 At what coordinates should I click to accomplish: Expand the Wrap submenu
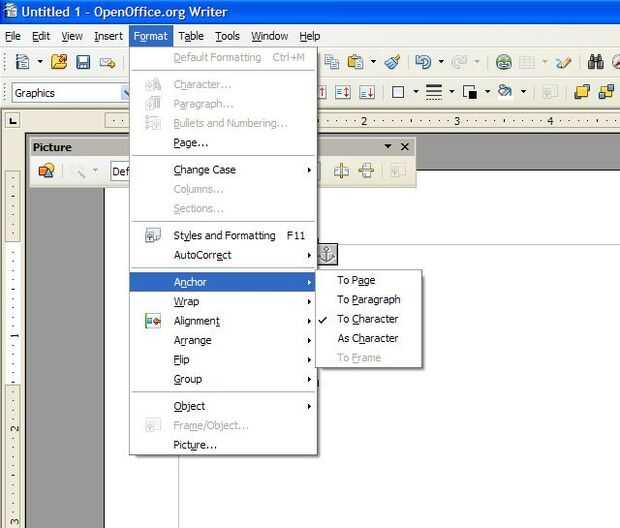[223, 301]
